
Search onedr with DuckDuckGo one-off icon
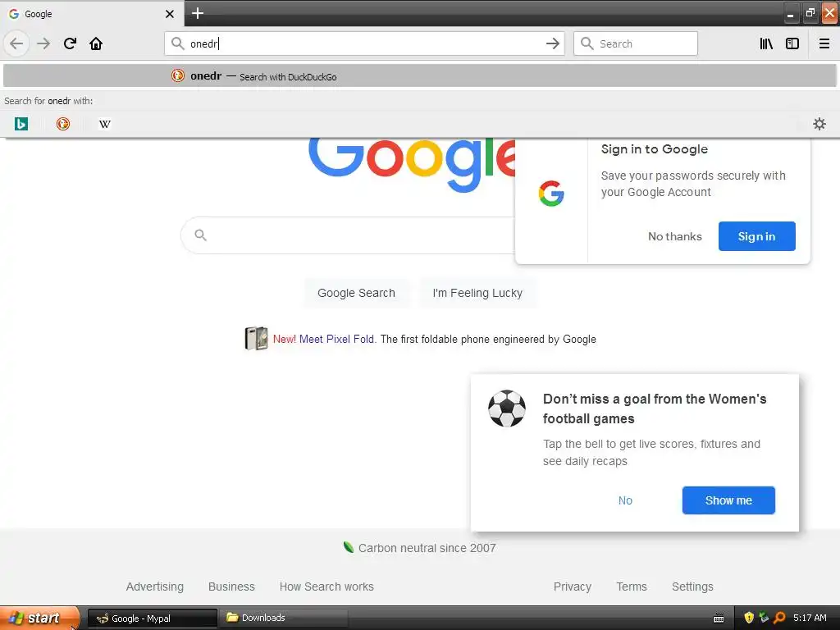coord(62,124)
